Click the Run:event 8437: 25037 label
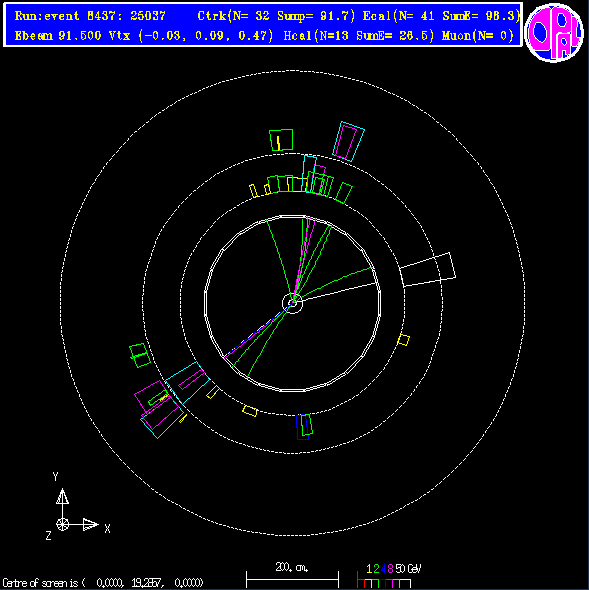Viewport: 589px width, 590px height. (x=90, y=16)
